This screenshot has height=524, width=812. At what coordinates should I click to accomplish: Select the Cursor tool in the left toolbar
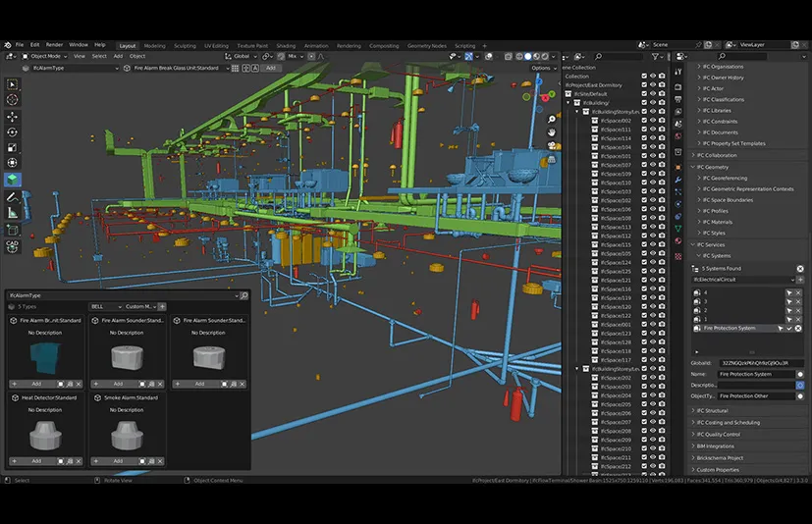[13, 100]
